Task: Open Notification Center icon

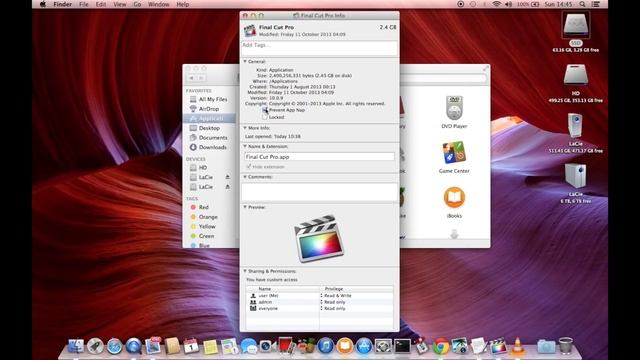Action: (x=596, y=4)
